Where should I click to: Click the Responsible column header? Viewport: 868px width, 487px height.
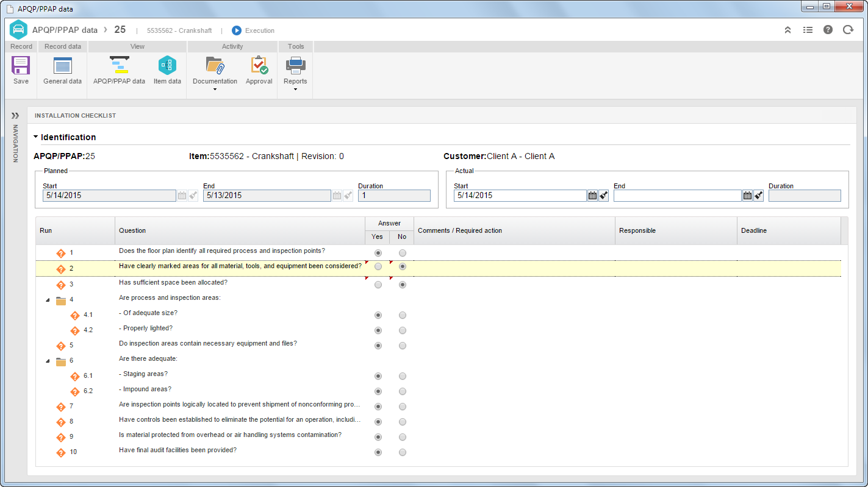(676, 230)
